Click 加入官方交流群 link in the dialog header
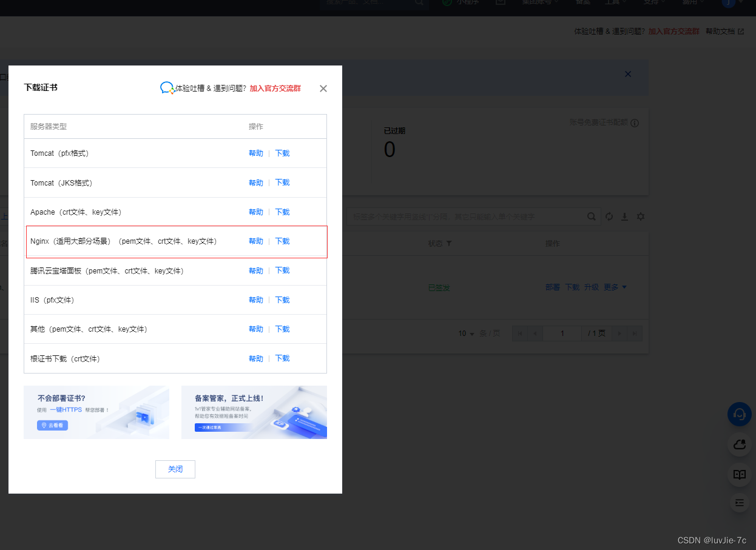 point(275,89)
